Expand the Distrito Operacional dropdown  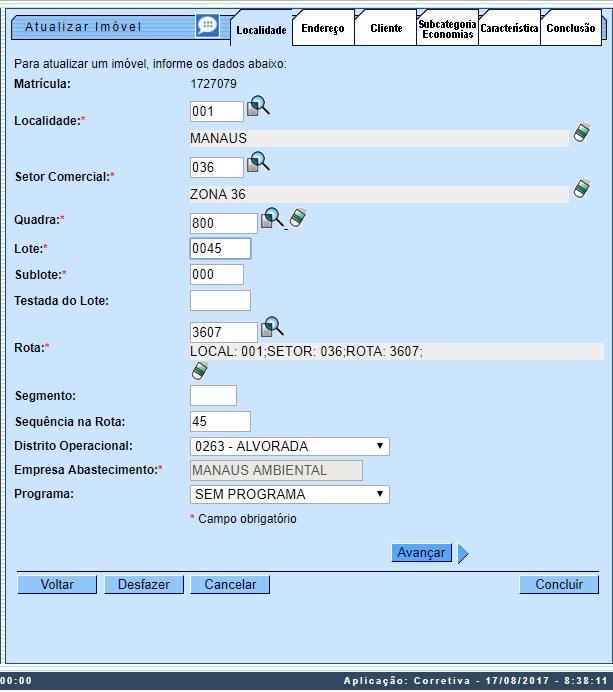tap(289, 446)
